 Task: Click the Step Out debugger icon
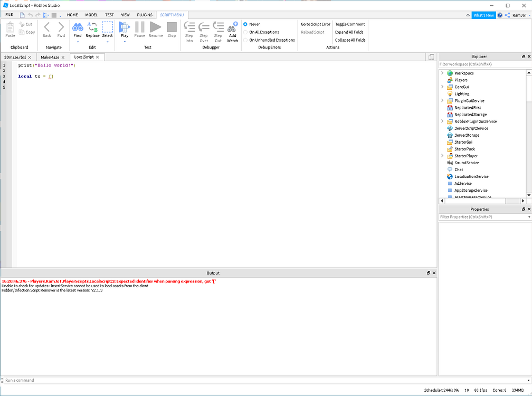tap(218, 27)
